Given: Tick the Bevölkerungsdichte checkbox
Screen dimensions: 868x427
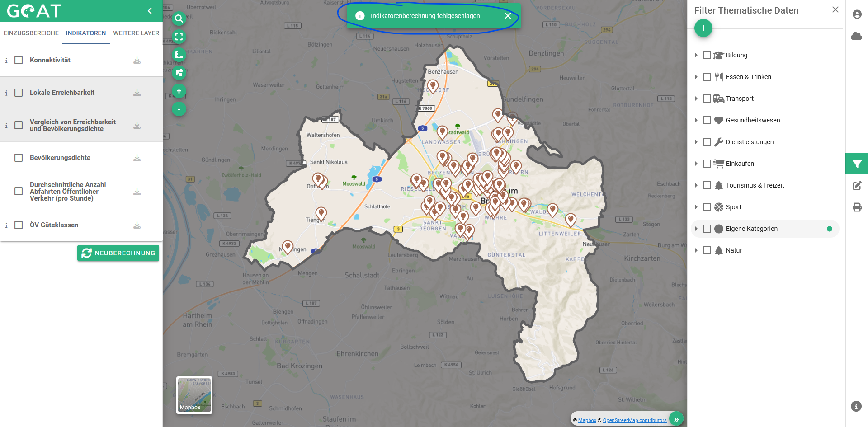Looking at the screenshot, I should [x=18, y=158].
